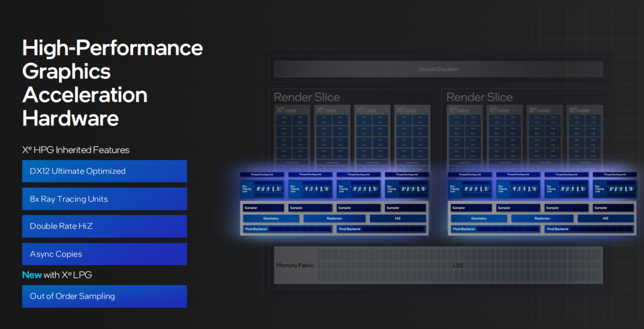Click the Geometry block
Screen dimensions: 644x329
pos(271,218)
